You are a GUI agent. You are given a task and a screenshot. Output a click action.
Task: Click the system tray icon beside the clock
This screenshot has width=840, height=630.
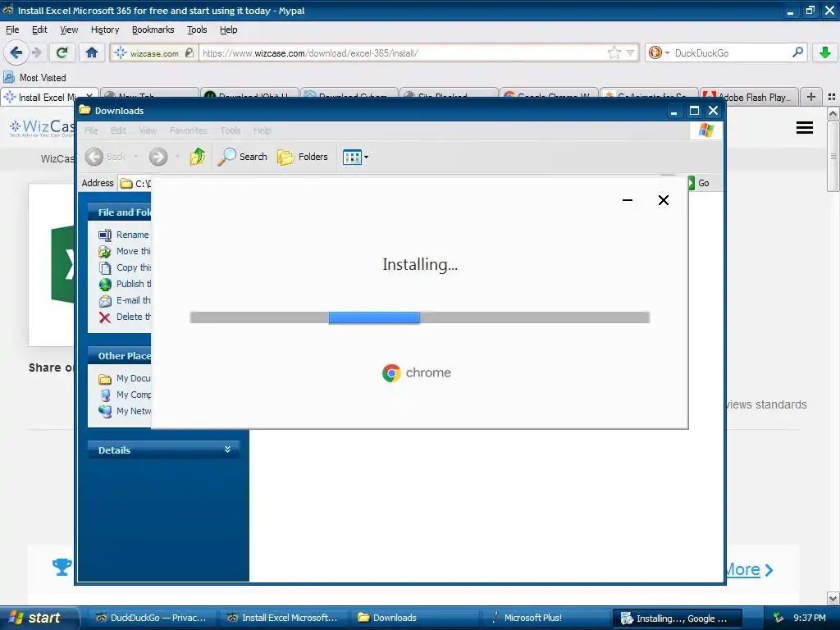[778, 618]
